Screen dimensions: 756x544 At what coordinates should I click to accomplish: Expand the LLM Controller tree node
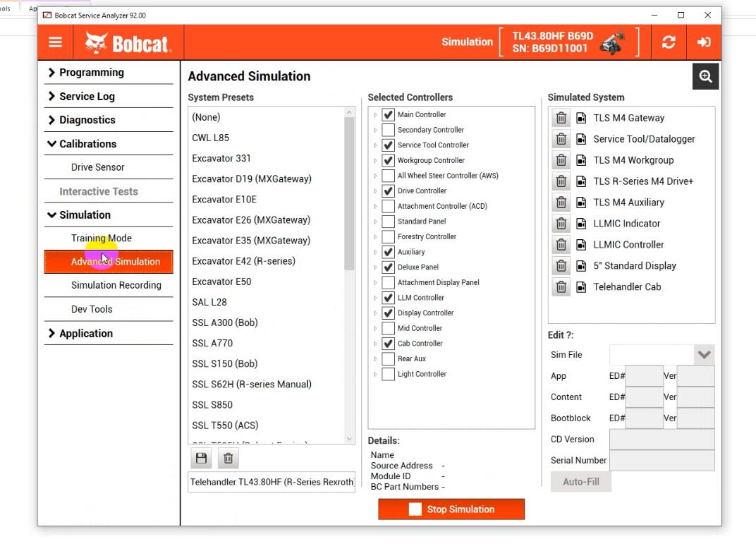click(376, 298)
